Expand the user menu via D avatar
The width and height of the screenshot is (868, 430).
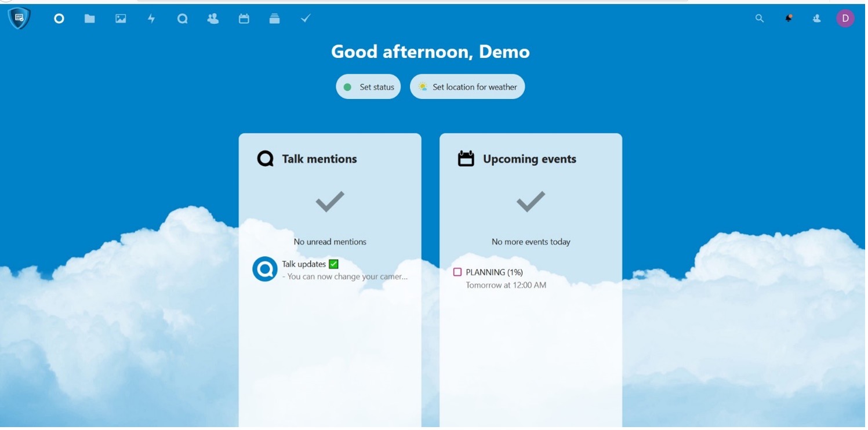pos(845,19)
